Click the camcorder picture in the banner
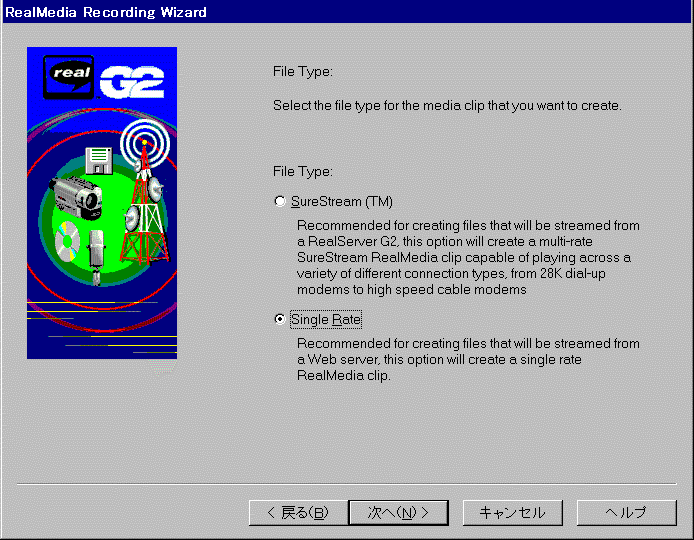 [x=77, y=197]
